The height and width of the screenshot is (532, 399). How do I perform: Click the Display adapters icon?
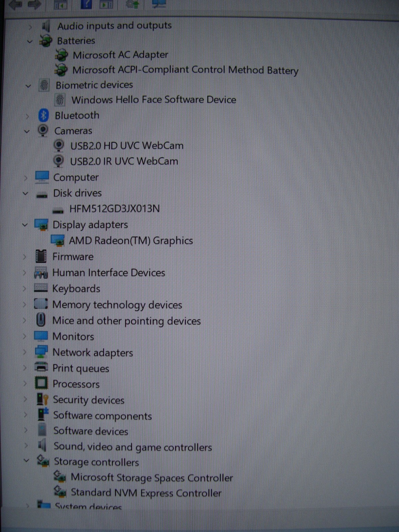tap(42, 225)
